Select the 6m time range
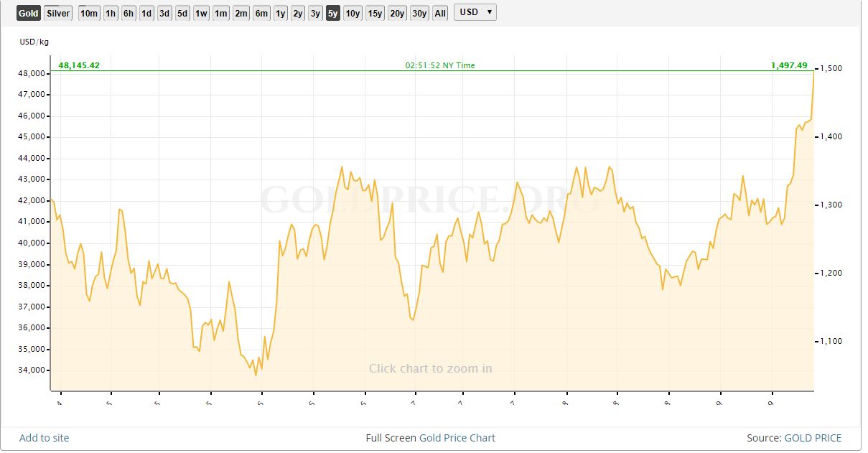Viewport: 868px width, 453px height. pos(261,13)
